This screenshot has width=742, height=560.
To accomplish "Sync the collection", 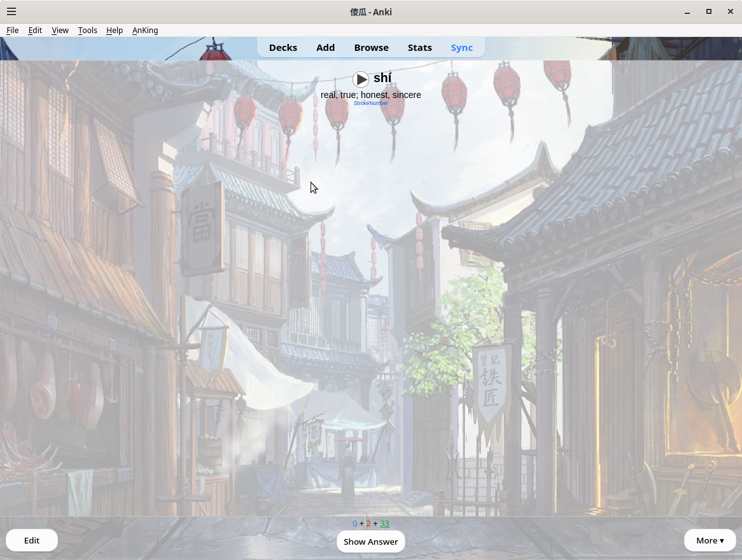I will (462, 48).
